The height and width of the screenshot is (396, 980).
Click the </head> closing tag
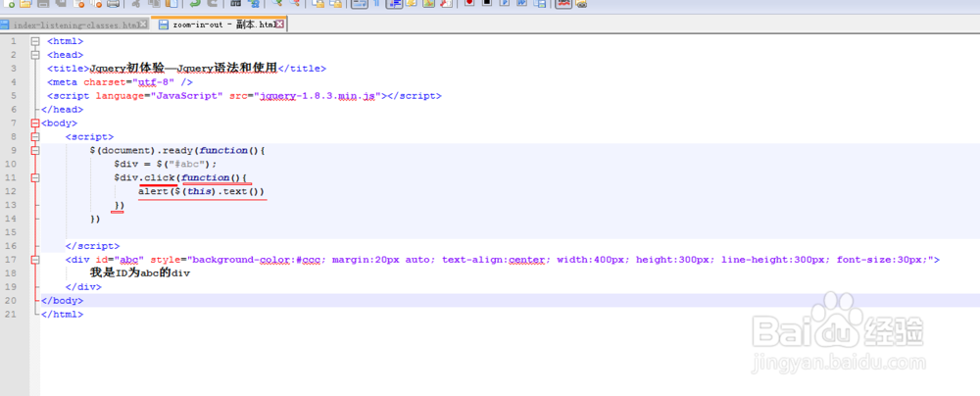62,110
